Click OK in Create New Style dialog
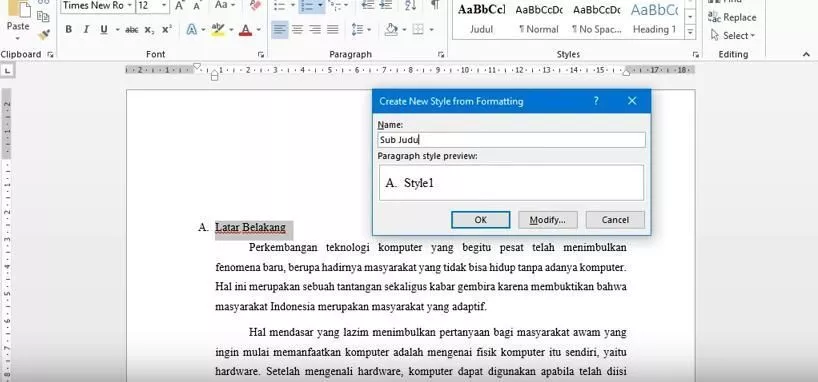This screenshot has height=382, width=818. tap(480, 220)
